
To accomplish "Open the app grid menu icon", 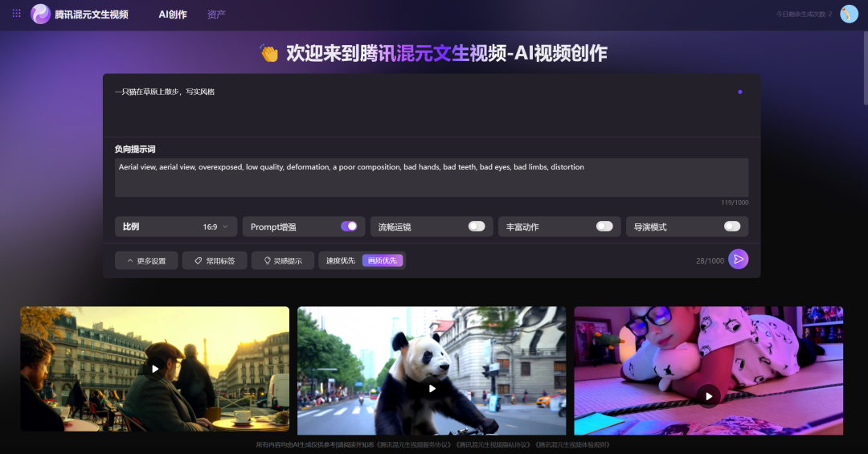I will click(x=17, y=14).
